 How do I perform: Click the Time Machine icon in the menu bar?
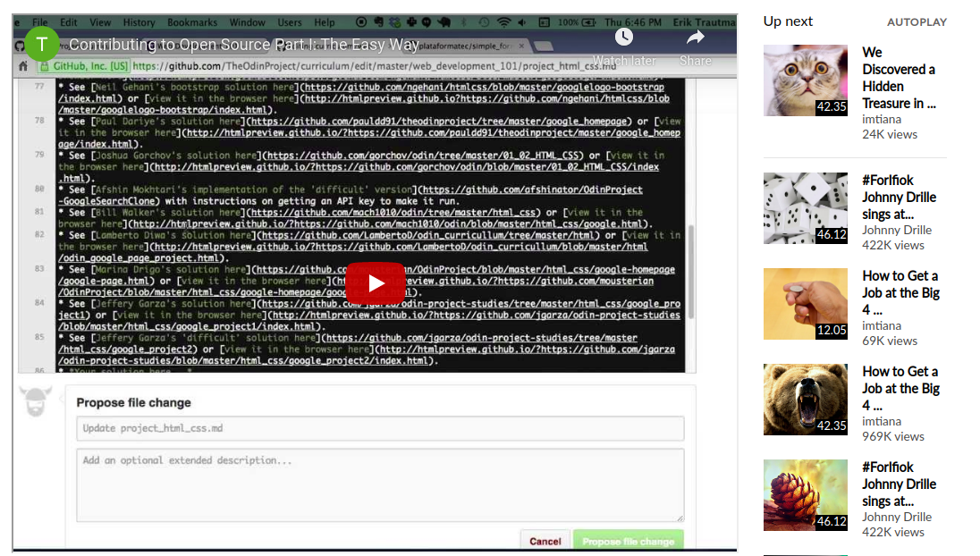click(x=484, y=22)
